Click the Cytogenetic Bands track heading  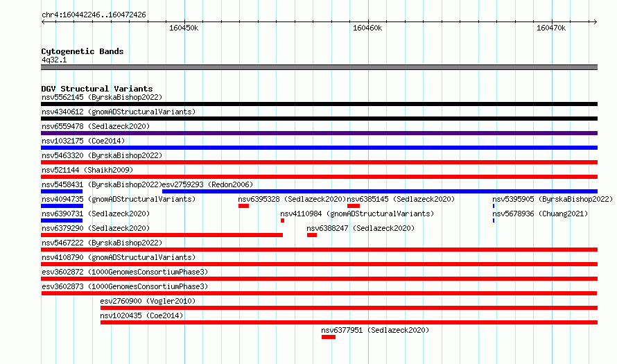pos(82,51)
